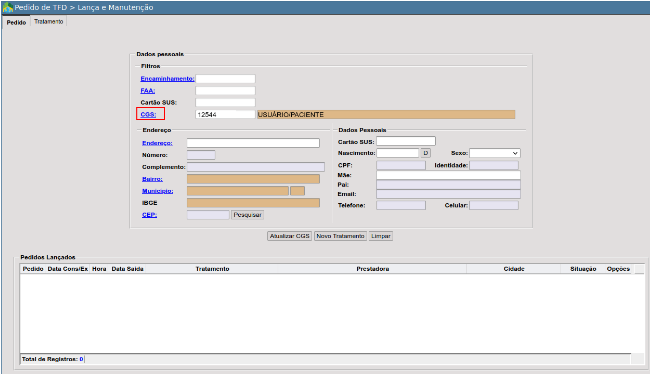Click the Limpar button
Image resolution: width=650 pixels, height=375 pixels.
[381, 236]
